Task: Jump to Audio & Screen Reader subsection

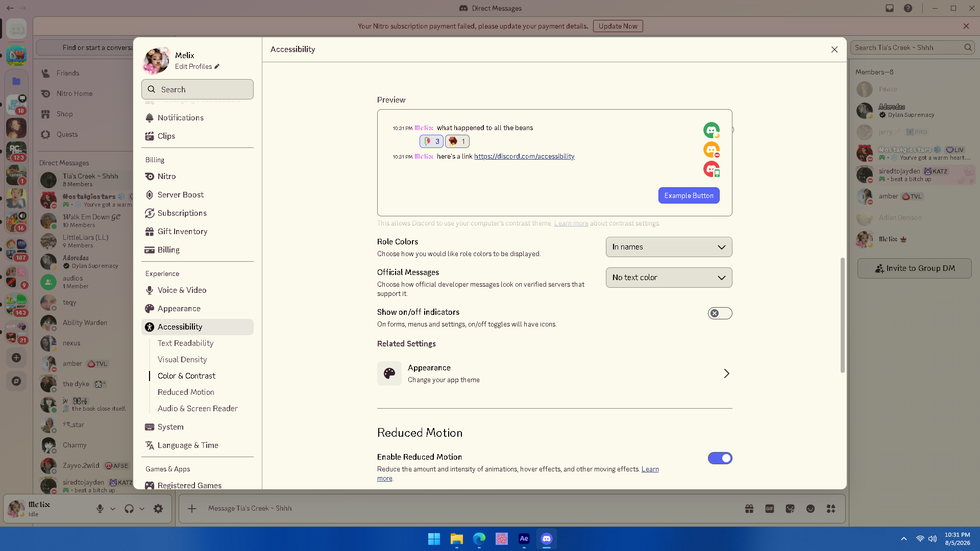Action: [x=198, y=409]
